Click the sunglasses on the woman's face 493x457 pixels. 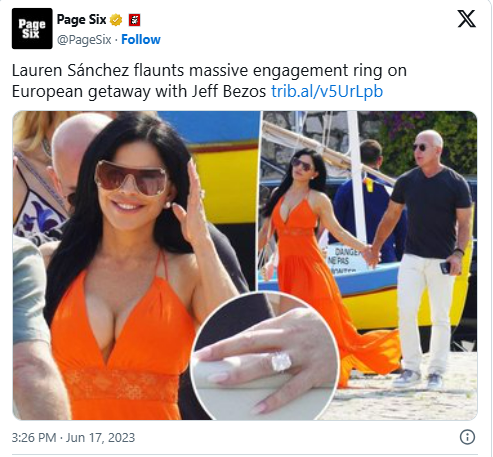[x=130, y=177]
